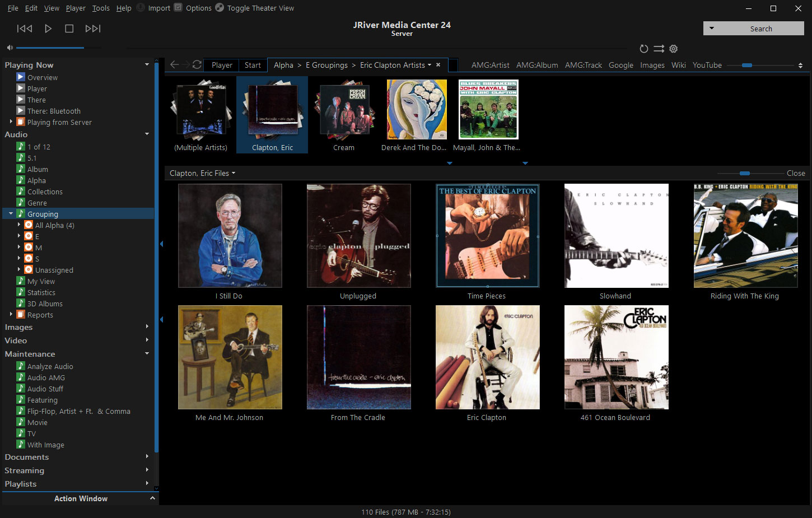The width and height of the screenshot is (812, 518).
Task: Open the 5.1 audio view icon
Action: (21, 157)
